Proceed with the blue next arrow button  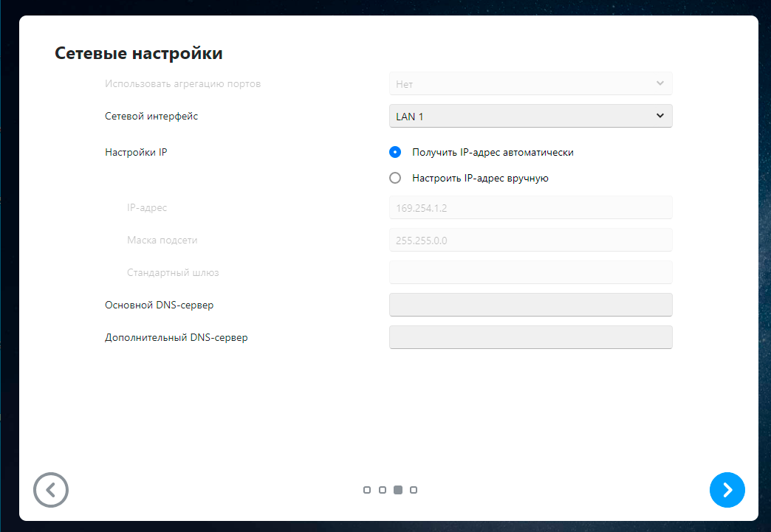pyautogui.click(x=727, y=490)
